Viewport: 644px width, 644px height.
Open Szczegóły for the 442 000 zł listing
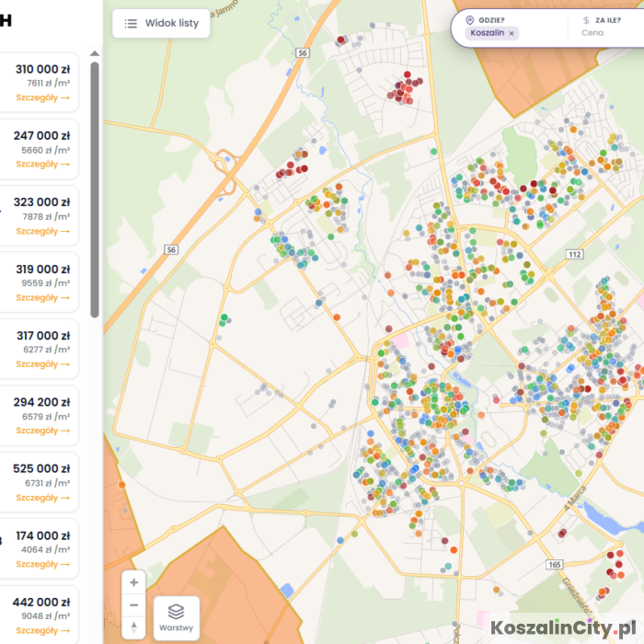[42, 630]
